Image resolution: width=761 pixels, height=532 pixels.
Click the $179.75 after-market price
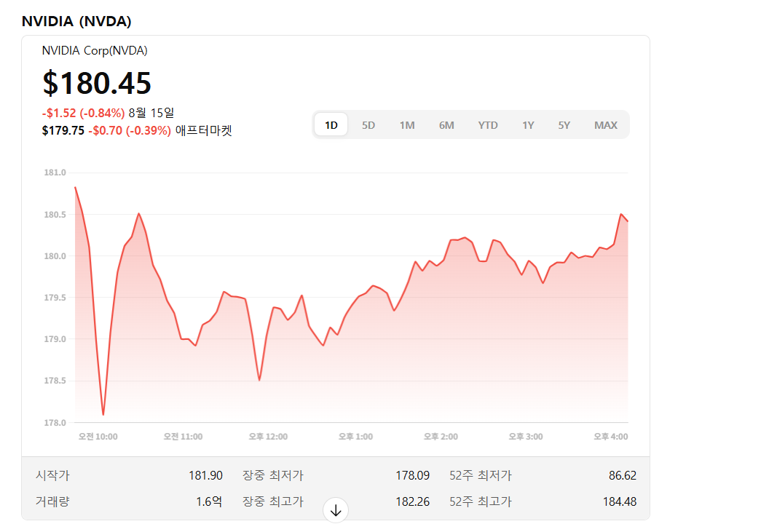[x=63, y=130]
